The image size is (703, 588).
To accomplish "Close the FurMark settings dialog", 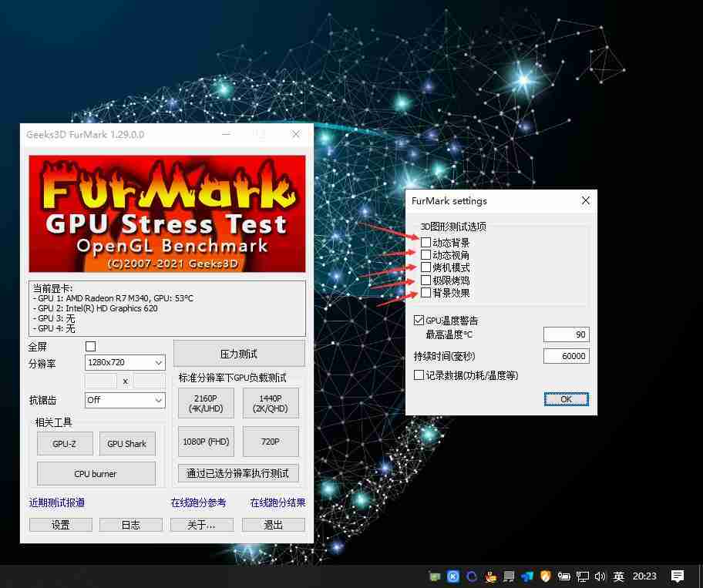I will [586, 200].
